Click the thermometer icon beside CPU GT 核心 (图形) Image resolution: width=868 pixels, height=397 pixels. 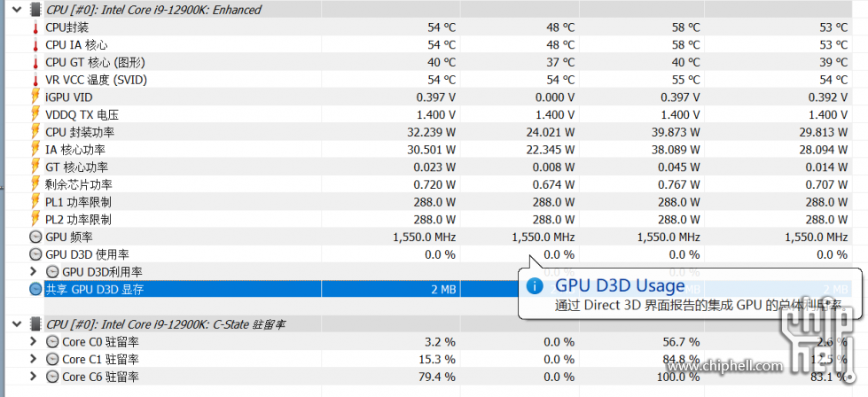pyautogui.click(x=35, y=63)
